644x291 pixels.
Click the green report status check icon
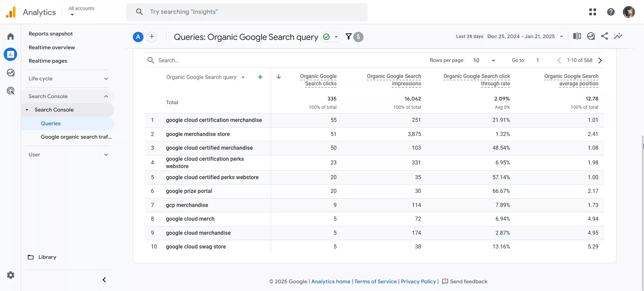click(x=326, y=37)
